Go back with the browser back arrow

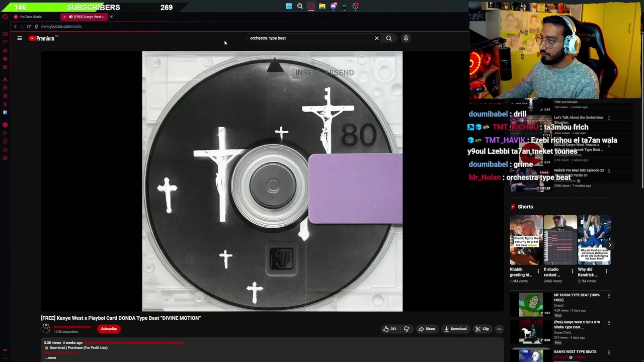[x=15, y=26]
